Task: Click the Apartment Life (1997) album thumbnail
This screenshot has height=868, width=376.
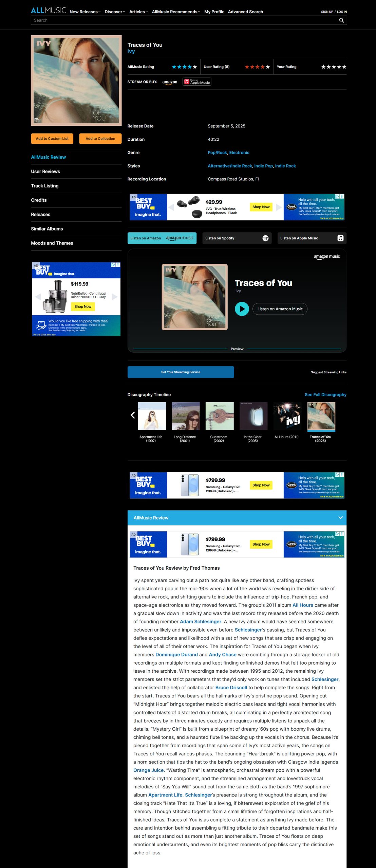Action: click(152, 416)
